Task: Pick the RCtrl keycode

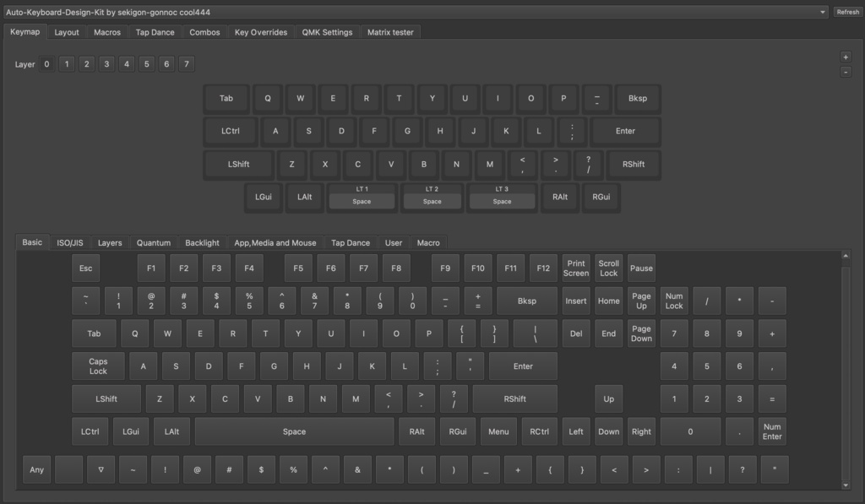Action: 539,431
